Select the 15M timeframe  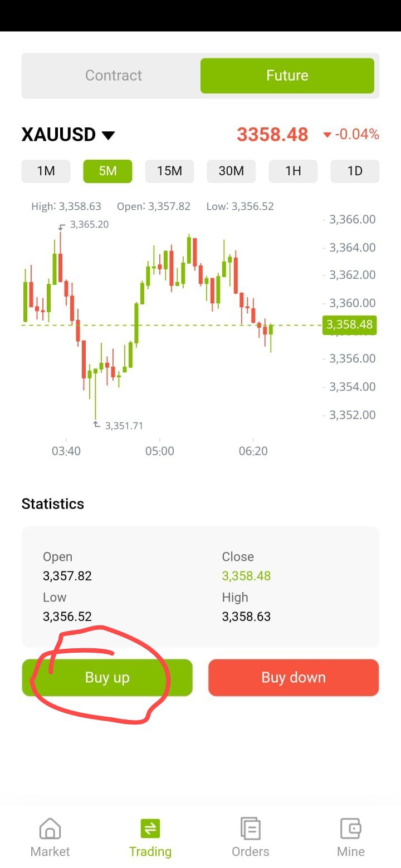(170, 171)
